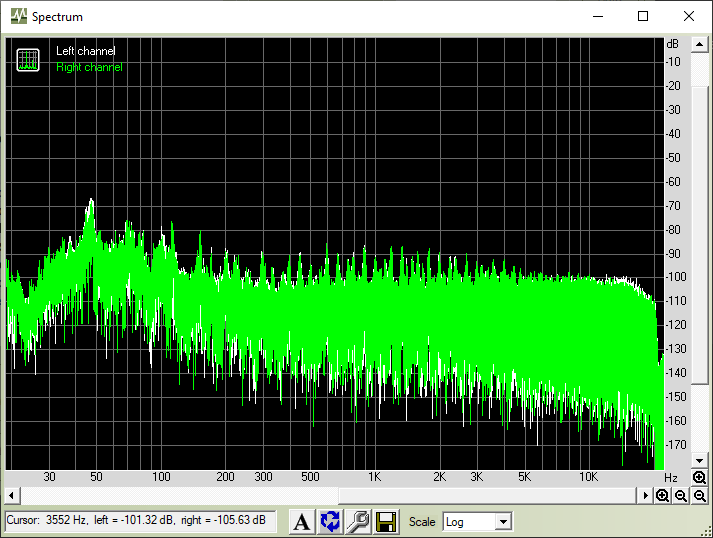Screen dimensions: 713x538
Task: Click the Spectrum app icon in title bar
Action: (x=17, y=16)
